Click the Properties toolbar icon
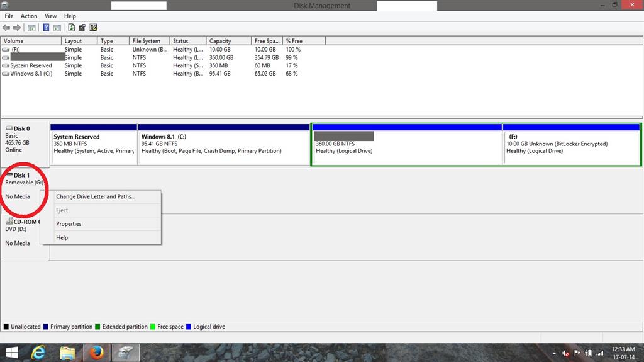This screenshot has height=362, width=644. pos(82,28)
